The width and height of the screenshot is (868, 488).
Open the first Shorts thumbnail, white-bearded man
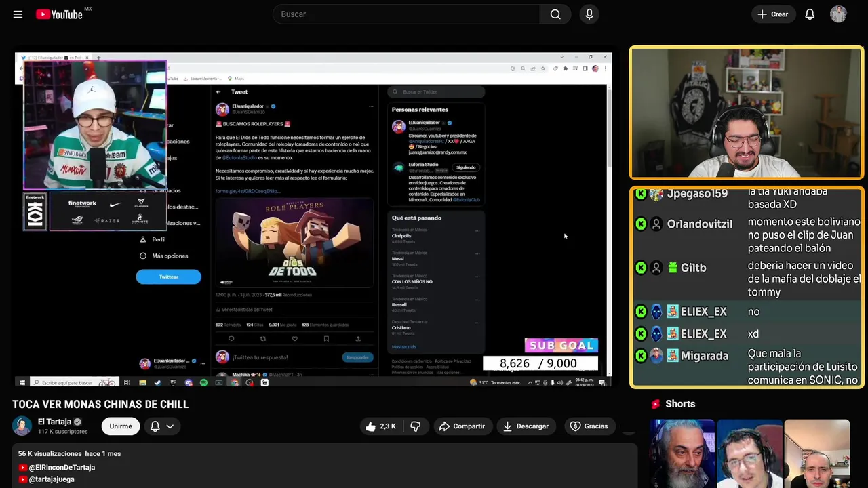pos(682,453)
